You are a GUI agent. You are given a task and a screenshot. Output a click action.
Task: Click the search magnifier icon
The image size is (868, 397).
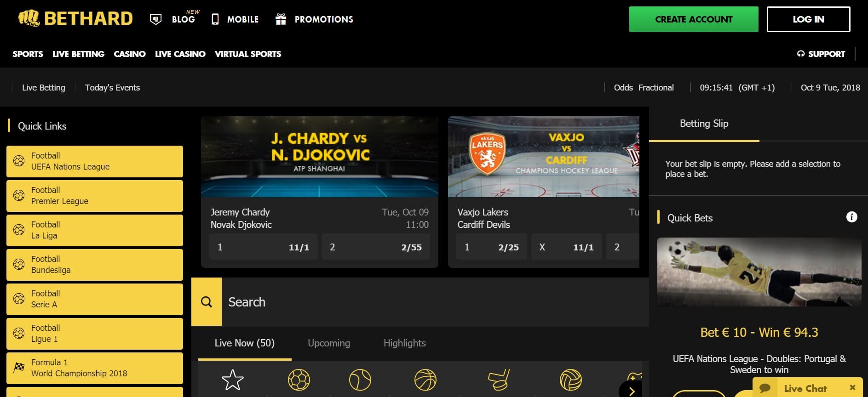click(x=207, y=302)
